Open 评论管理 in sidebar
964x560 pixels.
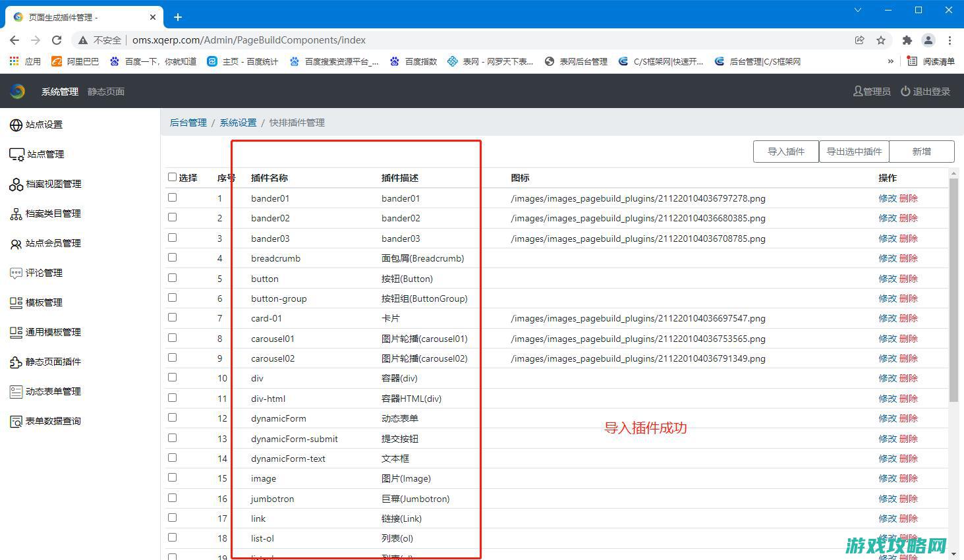pos(36,273)
